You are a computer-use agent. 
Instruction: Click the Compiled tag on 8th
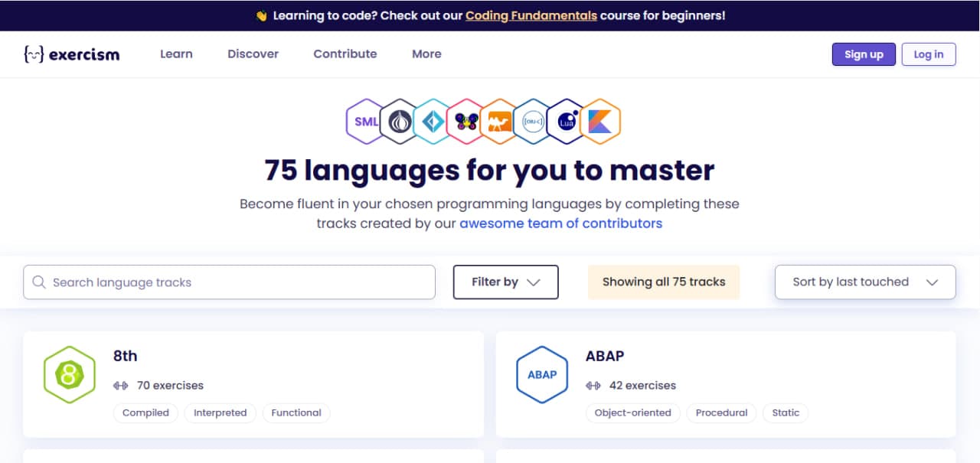145,413
